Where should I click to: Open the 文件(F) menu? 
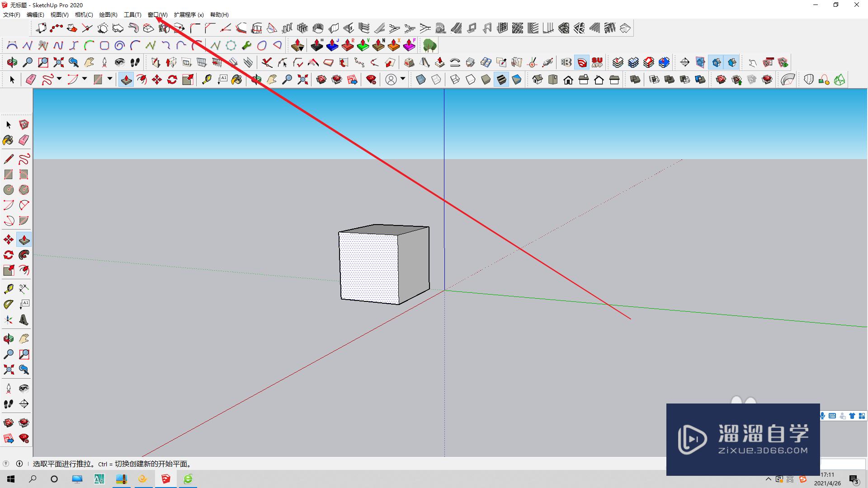12,15
